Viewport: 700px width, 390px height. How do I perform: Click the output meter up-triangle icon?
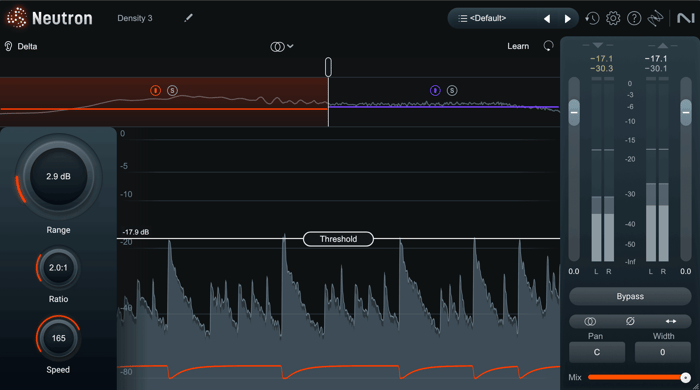pos(663,45)
